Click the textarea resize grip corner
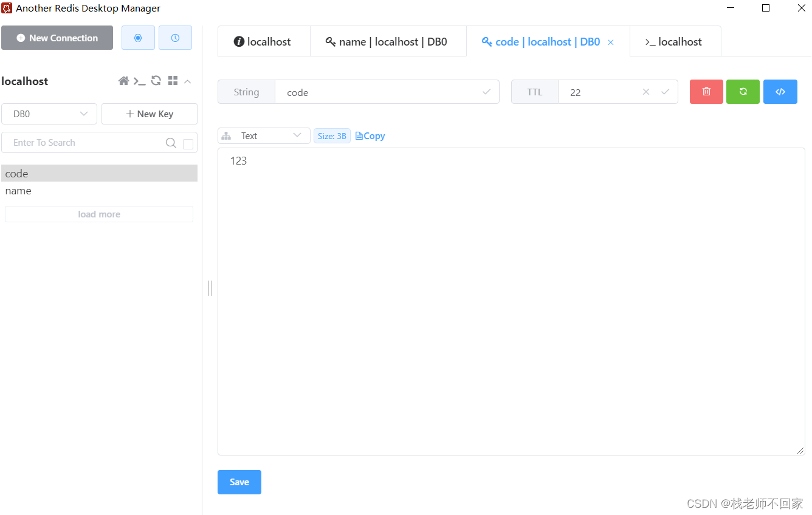Viewport: 812px width, 515px height. click(800, 451)
